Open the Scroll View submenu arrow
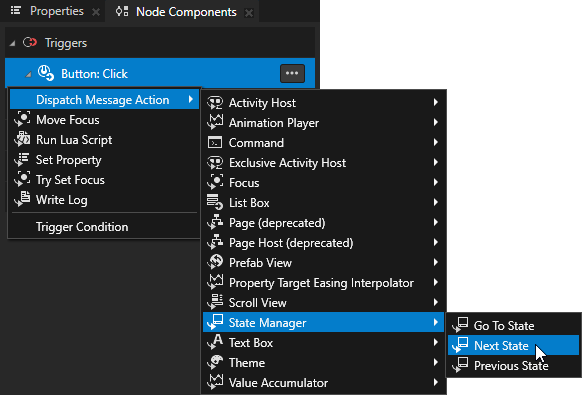582x395 pixels. [436, 302]
